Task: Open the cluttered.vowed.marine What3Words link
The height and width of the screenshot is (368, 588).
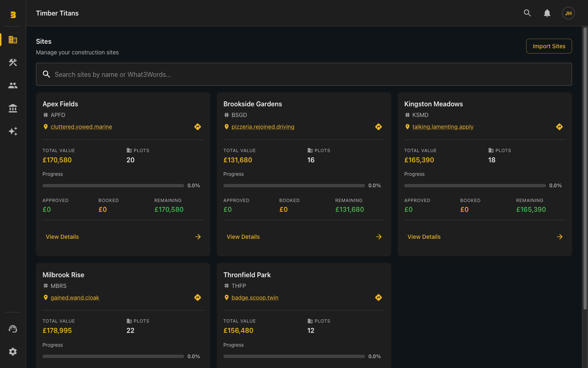Action: click(x=81, y=127)
